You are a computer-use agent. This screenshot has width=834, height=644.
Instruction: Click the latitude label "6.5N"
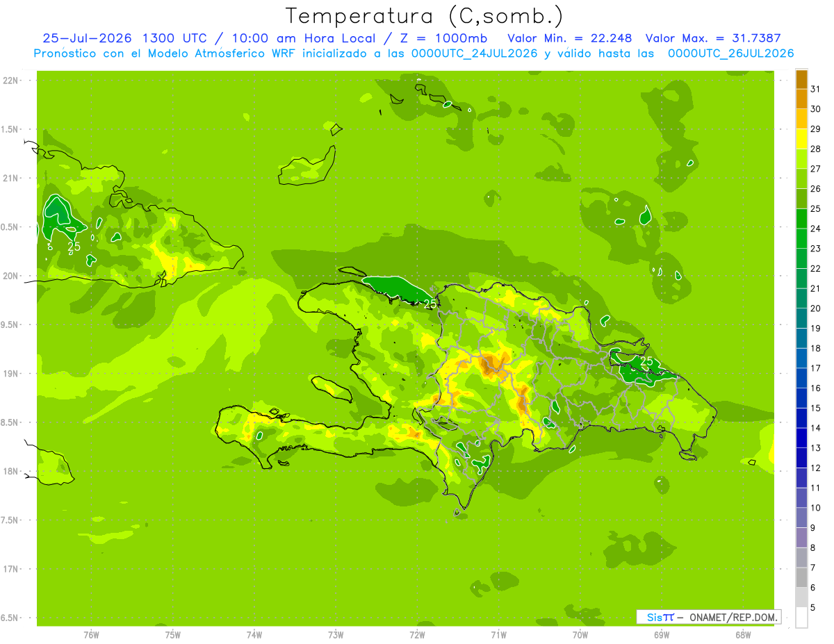10,618
